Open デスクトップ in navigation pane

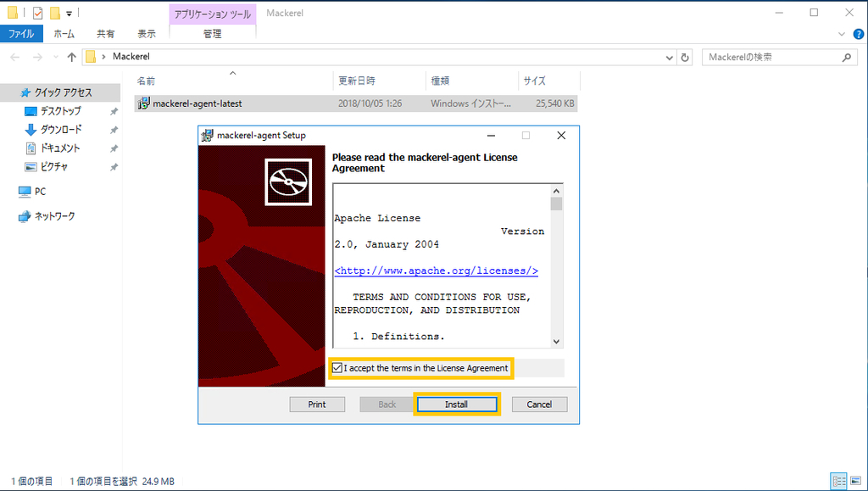[60, 111]
